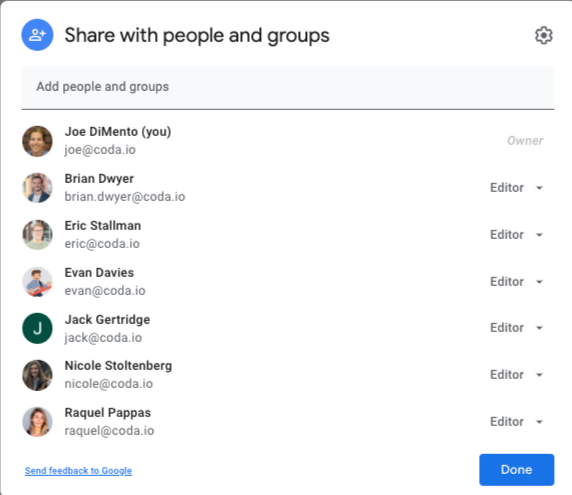The height and width of the screenshot is (495, 572).
Task: Change Jack Gertridge's Editor role dropdown
Action: point(517,328)
